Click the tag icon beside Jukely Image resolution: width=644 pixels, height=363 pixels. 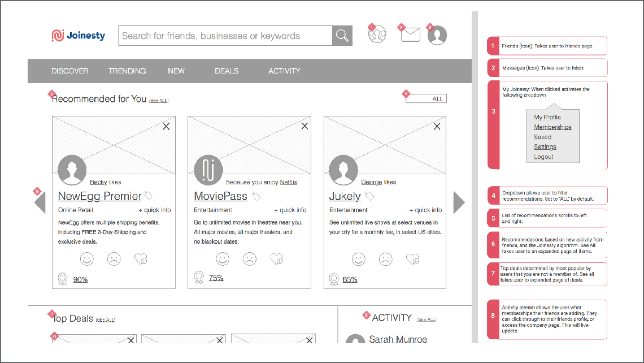point(369,197)
